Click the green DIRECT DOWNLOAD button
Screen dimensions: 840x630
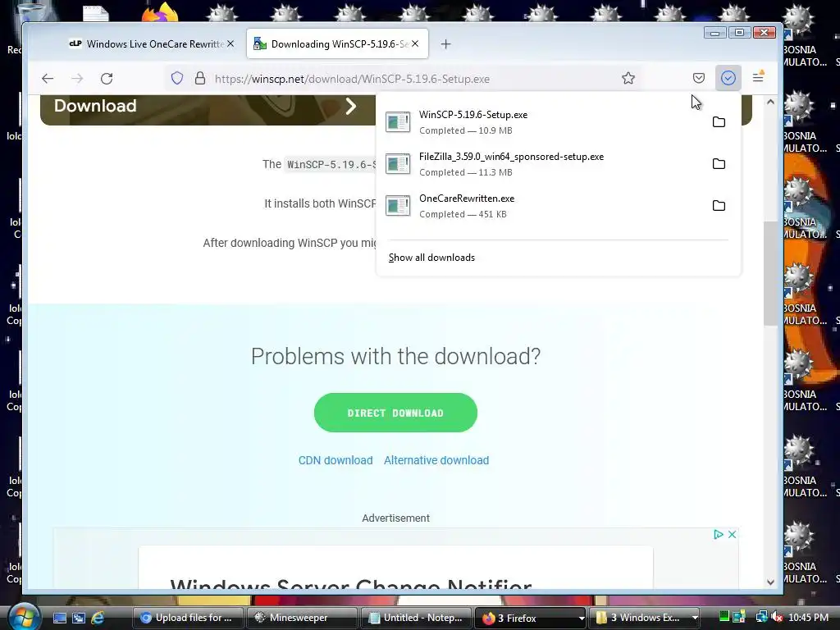[x=395, y=413]
